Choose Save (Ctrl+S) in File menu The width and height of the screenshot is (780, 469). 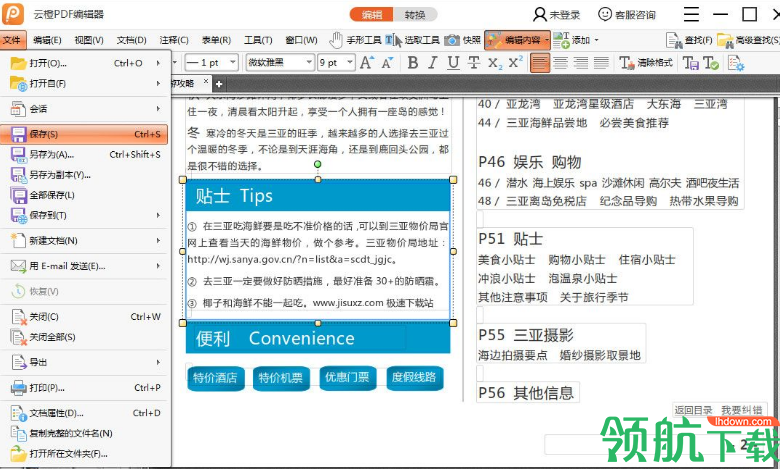(x=85, y=134)
